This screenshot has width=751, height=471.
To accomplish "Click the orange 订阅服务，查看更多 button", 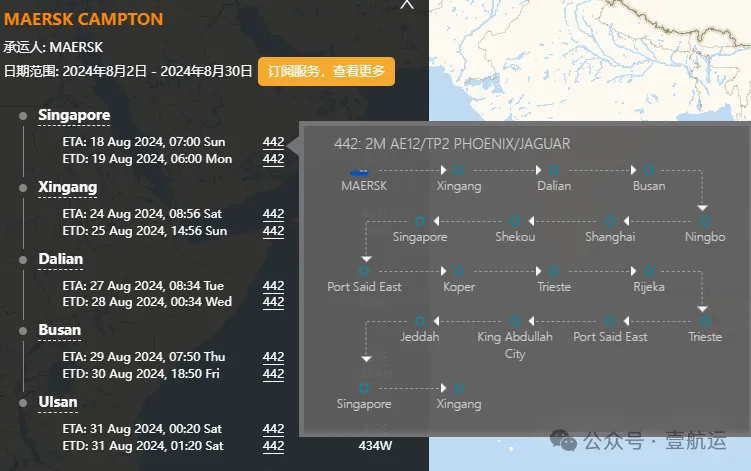I will click(326, 71).
